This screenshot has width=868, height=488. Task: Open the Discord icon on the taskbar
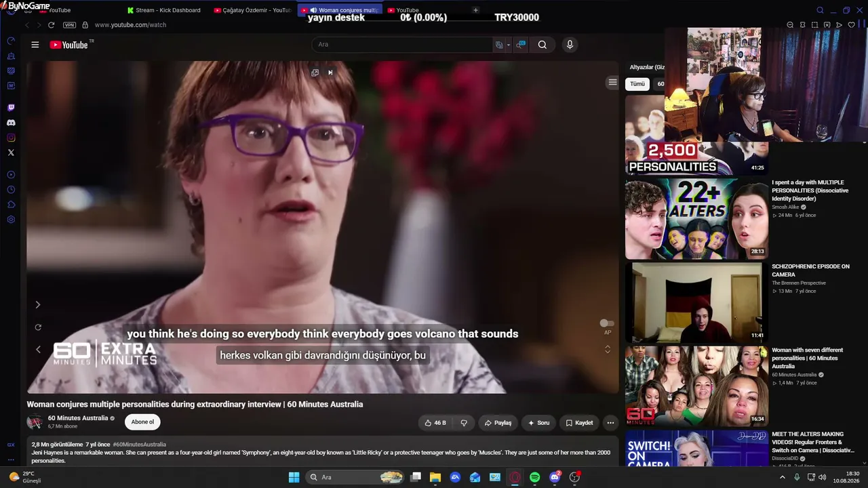(555, 477)
